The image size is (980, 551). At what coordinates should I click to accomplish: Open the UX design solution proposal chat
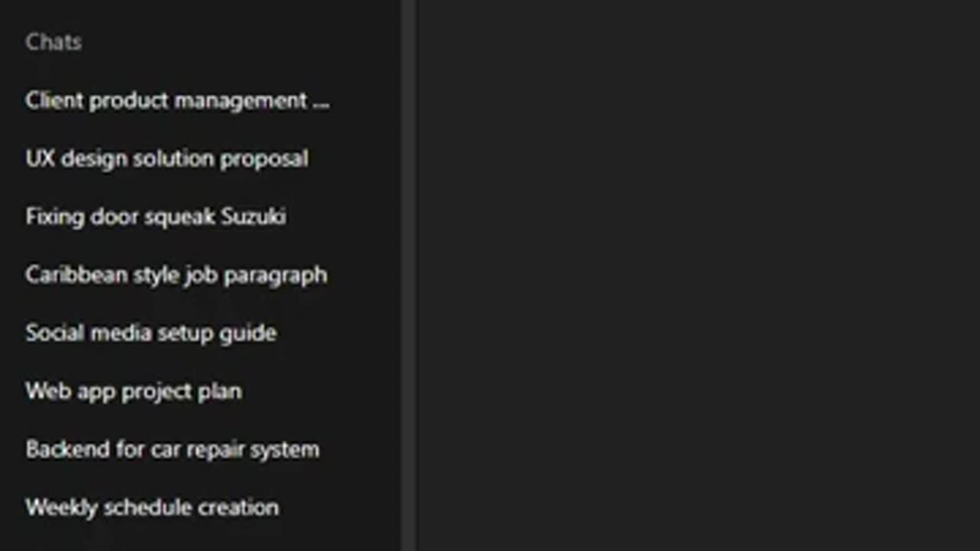pos(167,159)
